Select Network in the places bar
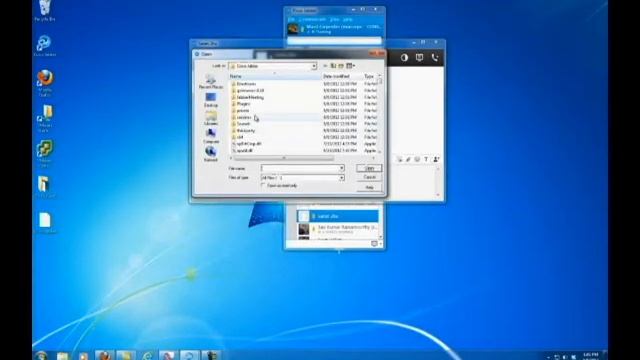 (211, 154)
